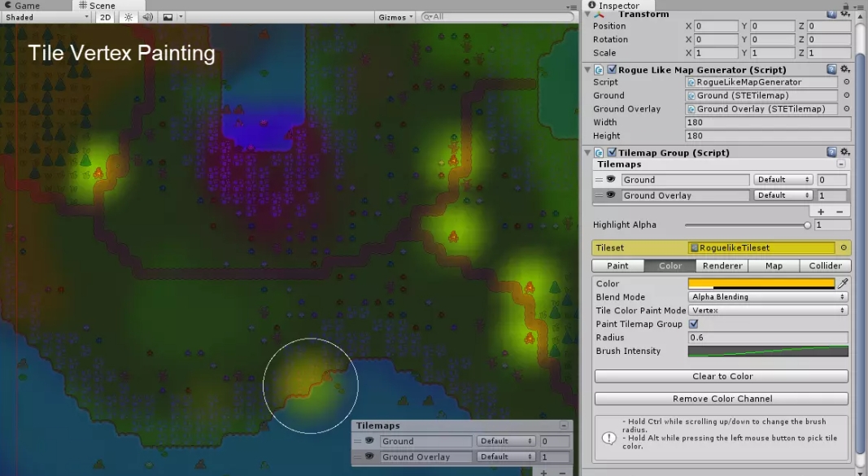Disable the Tilemap Group script checkbox

point(612,152)
